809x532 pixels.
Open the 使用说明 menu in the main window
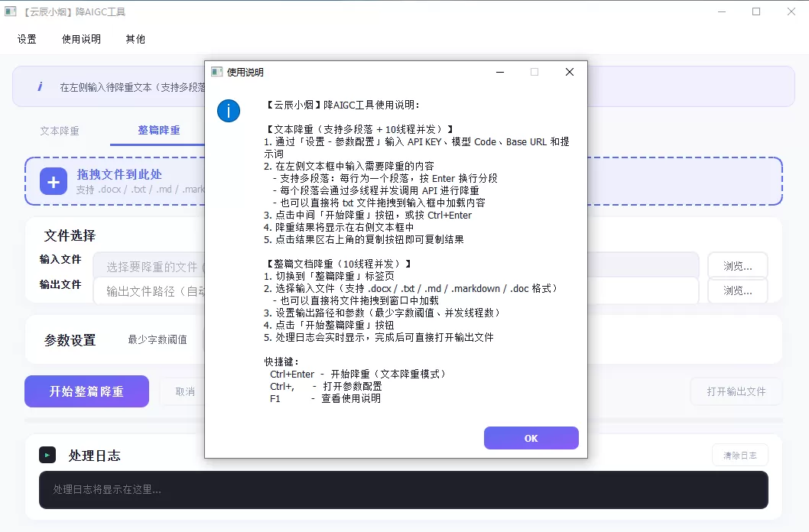tap(82, 39)
